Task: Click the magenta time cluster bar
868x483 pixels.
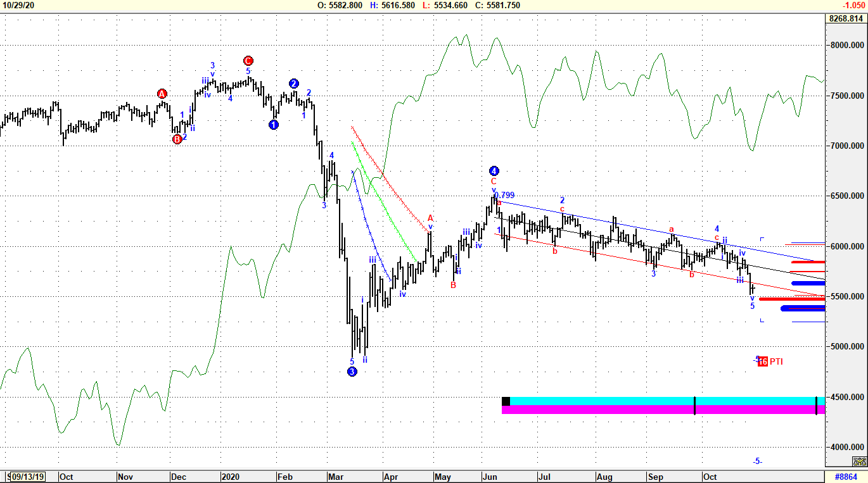Action: coord(602,410)
